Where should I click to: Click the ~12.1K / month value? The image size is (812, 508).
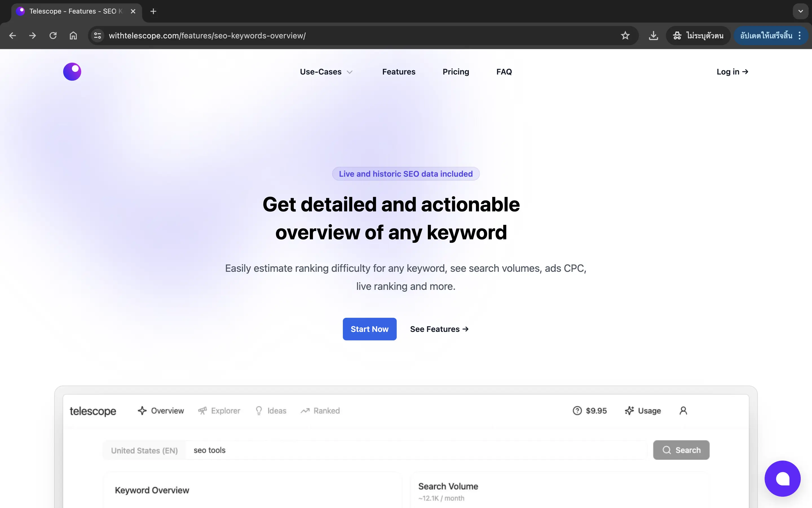pyautogui.click(x=441, y=498)
